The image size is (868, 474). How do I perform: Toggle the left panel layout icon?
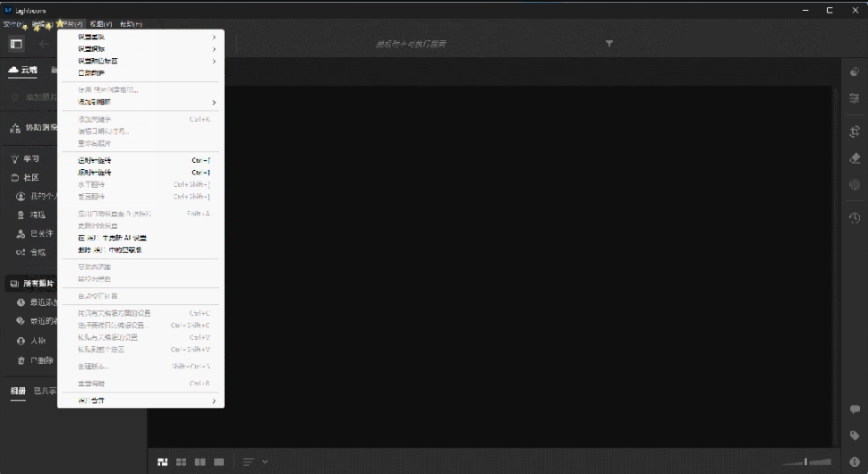pyautogui.click(x=16, y=44)
